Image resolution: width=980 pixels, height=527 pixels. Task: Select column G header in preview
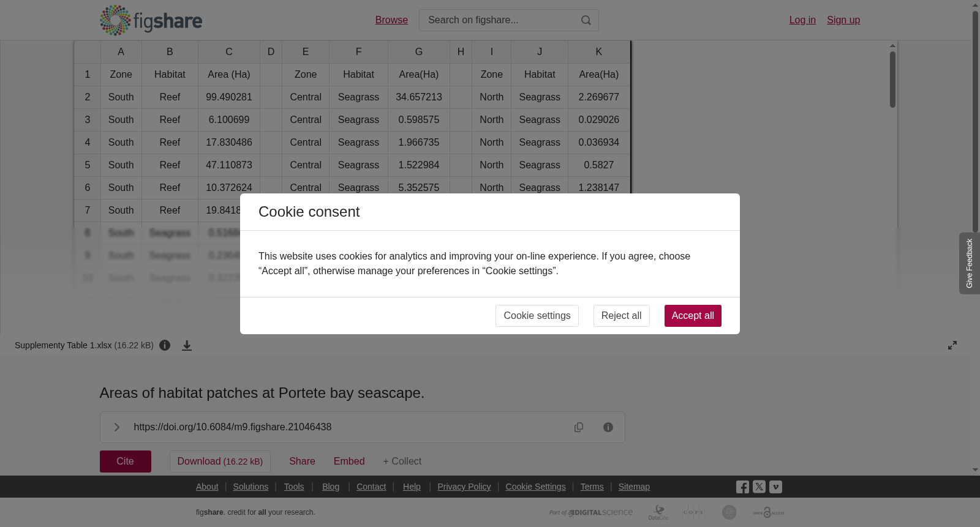pos(419,52)
